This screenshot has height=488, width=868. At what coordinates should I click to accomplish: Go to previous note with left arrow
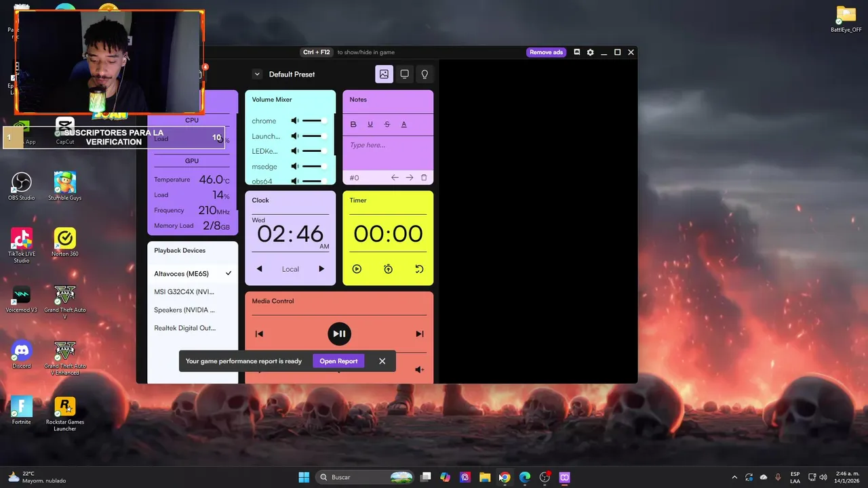[395, 178]
